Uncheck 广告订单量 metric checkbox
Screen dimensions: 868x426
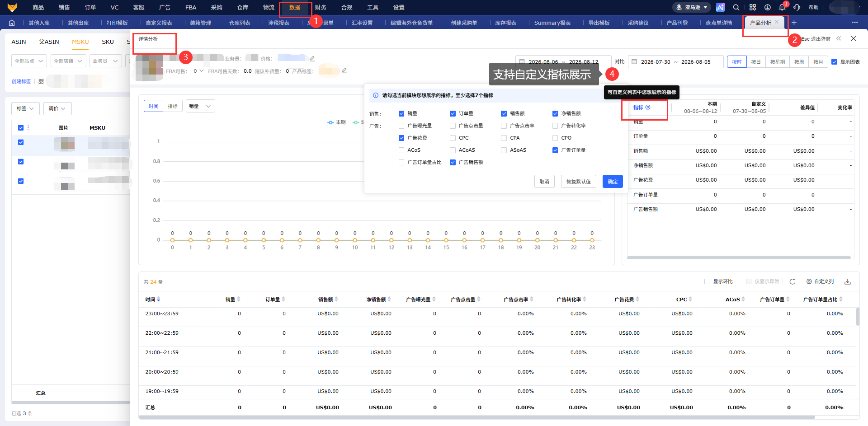[x=555, y=150]
